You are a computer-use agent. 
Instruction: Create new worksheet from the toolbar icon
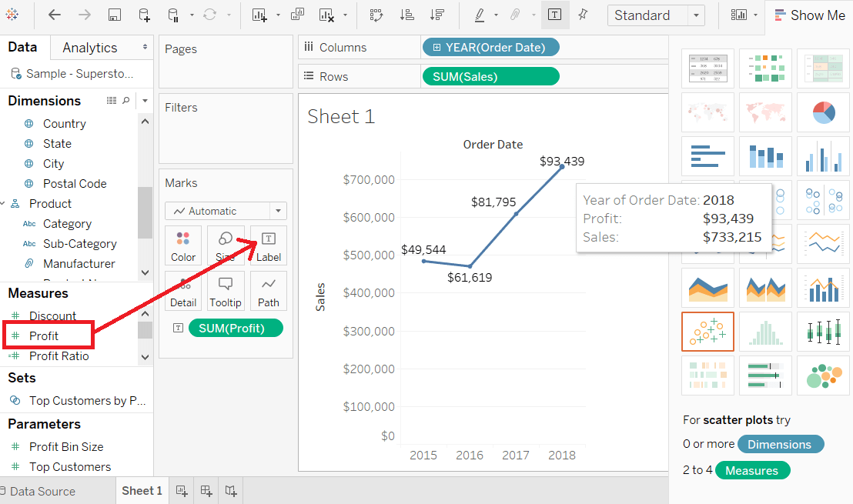(x=259, y=15)
